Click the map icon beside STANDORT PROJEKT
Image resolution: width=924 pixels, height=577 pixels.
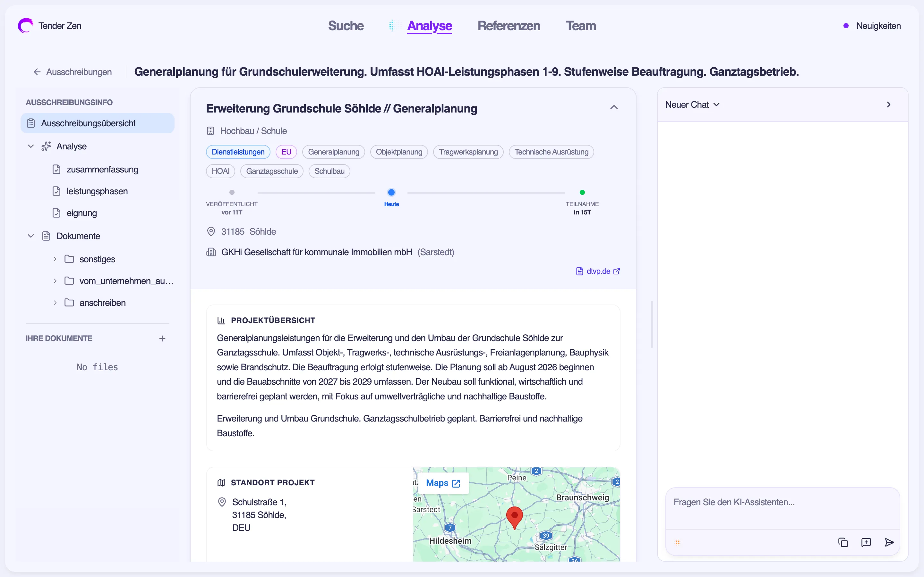coord(221,482)
